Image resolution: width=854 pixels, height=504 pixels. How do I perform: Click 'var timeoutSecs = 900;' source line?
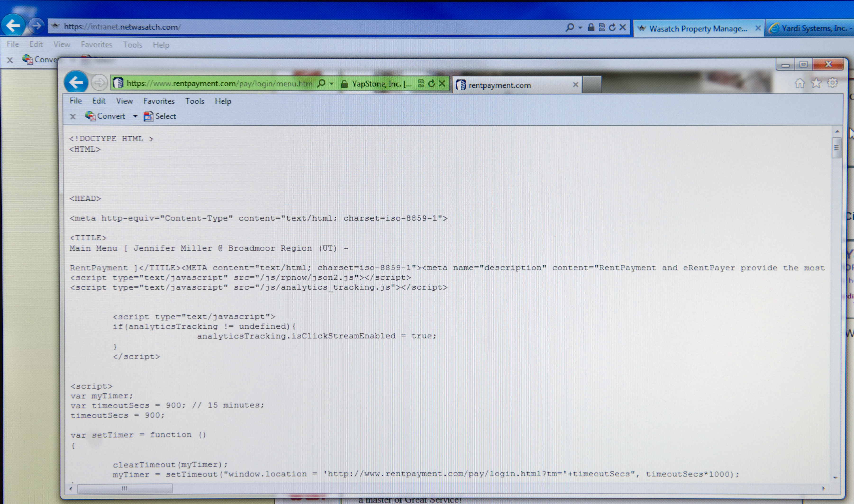click(168, 405)
